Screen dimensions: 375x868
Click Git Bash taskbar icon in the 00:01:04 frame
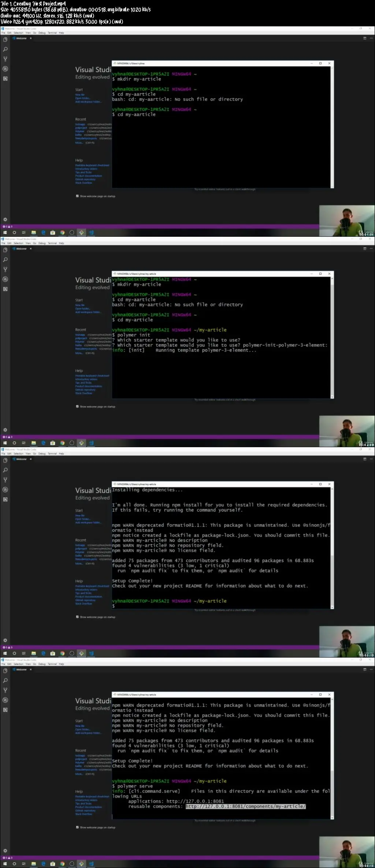pyautogui.click(x=81, y=232)
